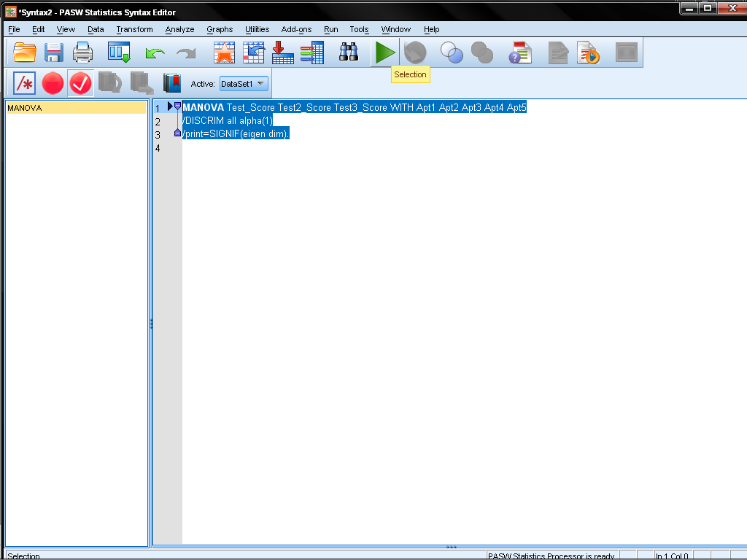Screen dimensions: 747x560
Task: Open a file with the folder icon
Action: [25, 52]
